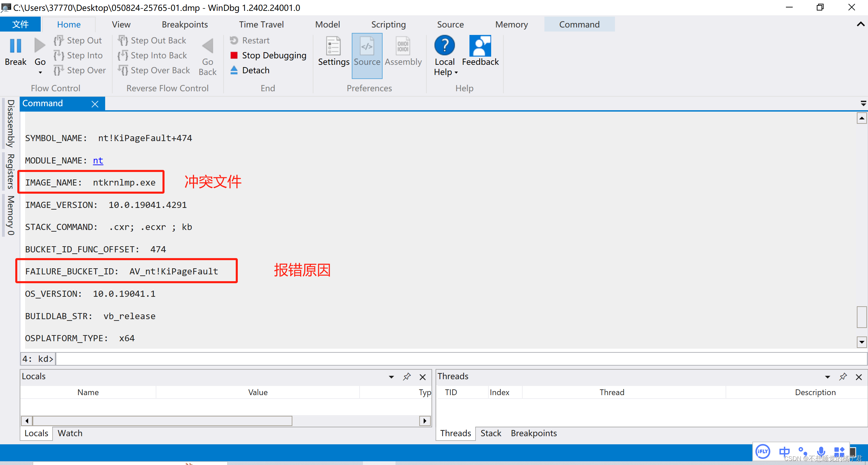This screenshot has height=465, width=868.
Task: Switch to the Memory menu tab
Action: pos(511,24)
